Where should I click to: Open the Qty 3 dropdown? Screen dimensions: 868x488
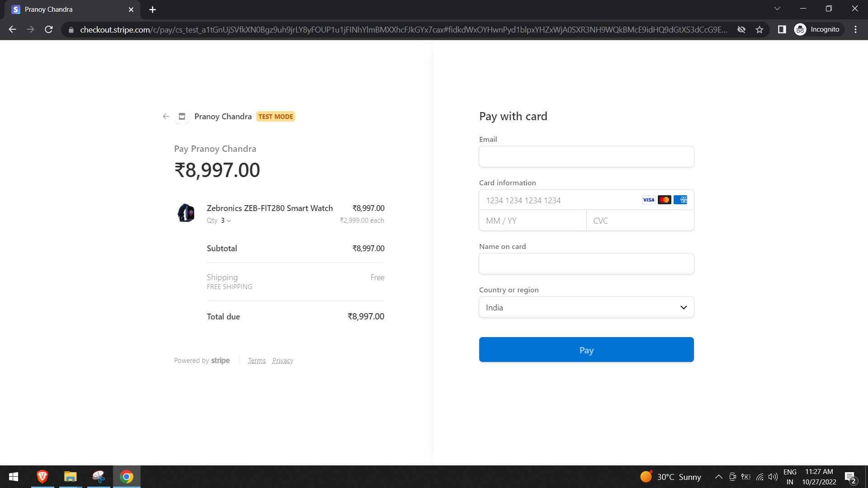point(225,221)
